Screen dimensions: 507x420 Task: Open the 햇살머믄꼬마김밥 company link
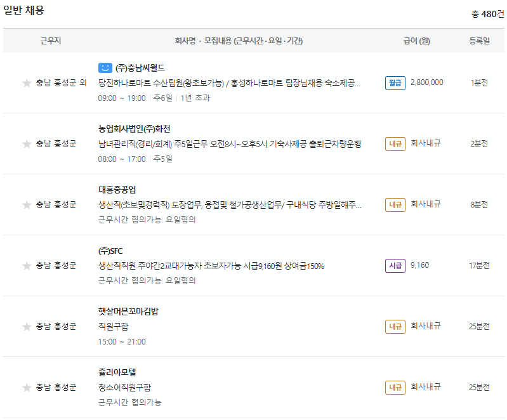click(128, 312)
